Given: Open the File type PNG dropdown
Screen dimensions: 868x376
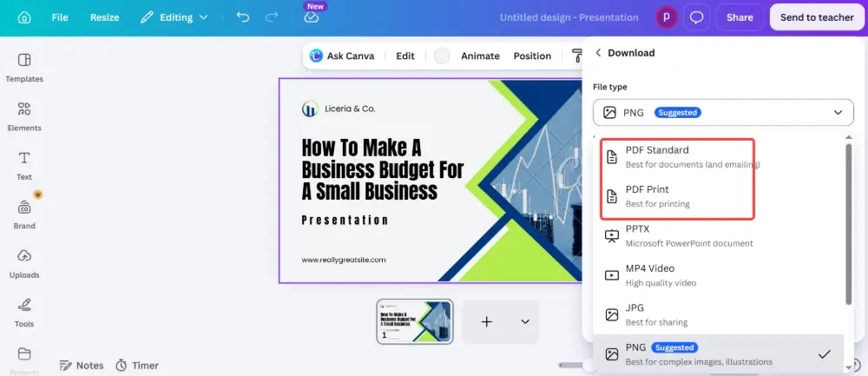Looking at the screenshot, I should pyautogui.click(x=723, y=112).
